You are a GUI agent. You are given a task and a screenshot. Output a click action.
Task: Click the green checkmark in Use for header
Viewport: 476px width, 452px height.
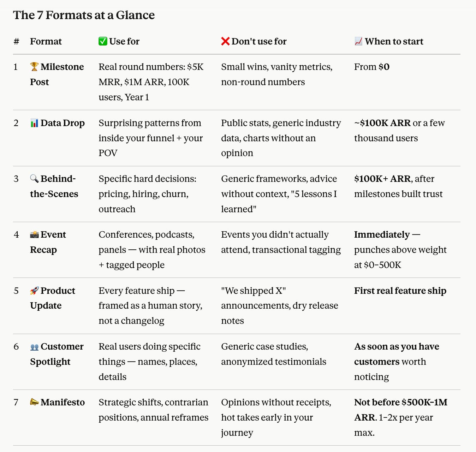point(103,41)
